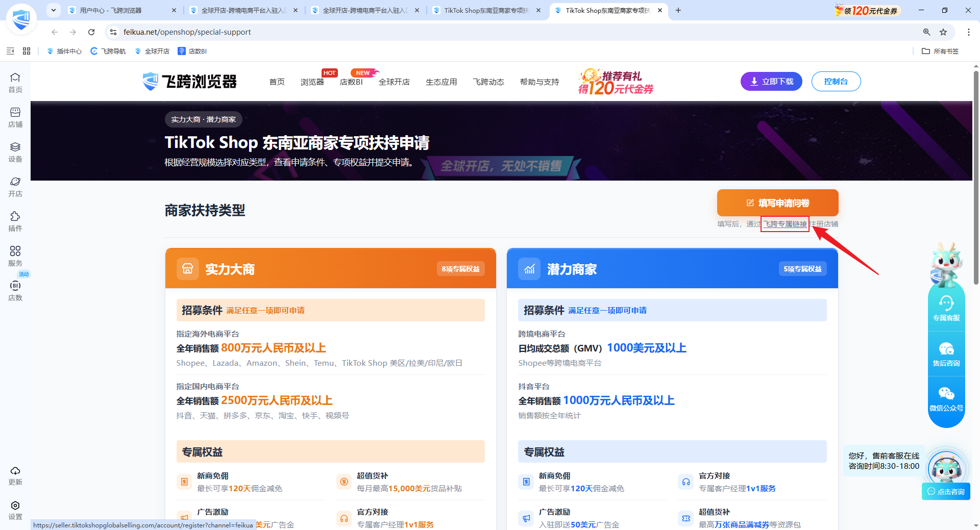Open 插件 in the left sidebar

point(15,222)
